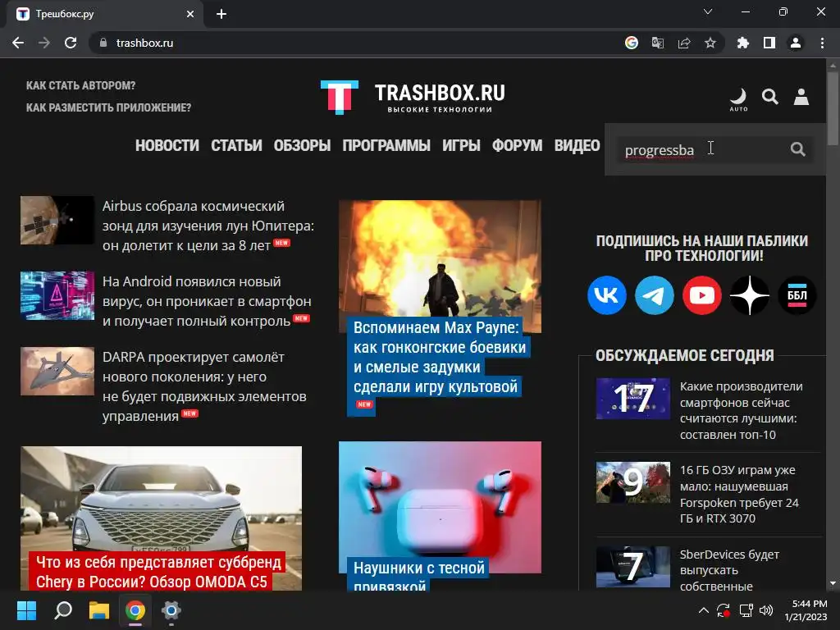Image resolution: width=840 pixels, height=630 pixels.
Task: Click the TRASHBOX.RU title text
Action: tap(440, 93)
